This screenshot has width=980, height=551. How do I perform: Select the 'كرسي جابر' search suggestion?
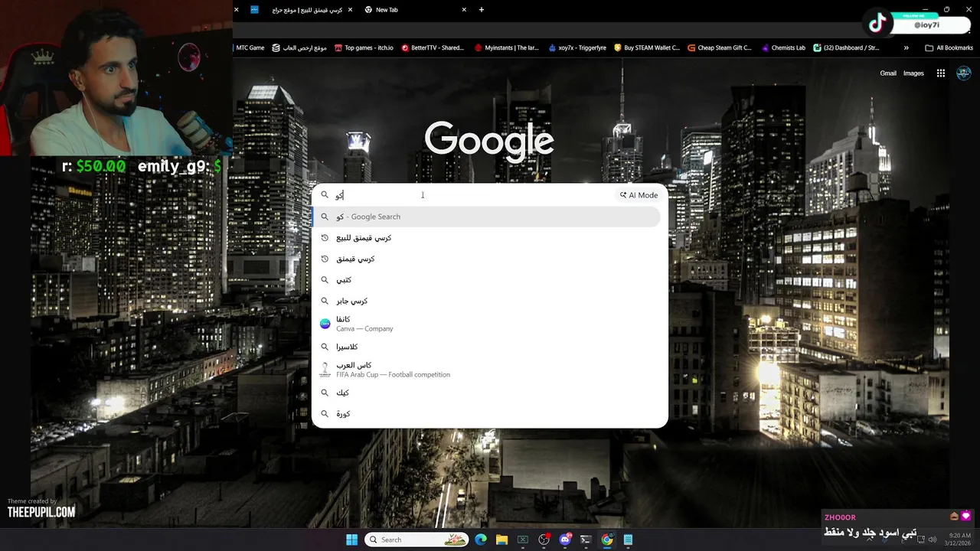(x=486, y=301)
